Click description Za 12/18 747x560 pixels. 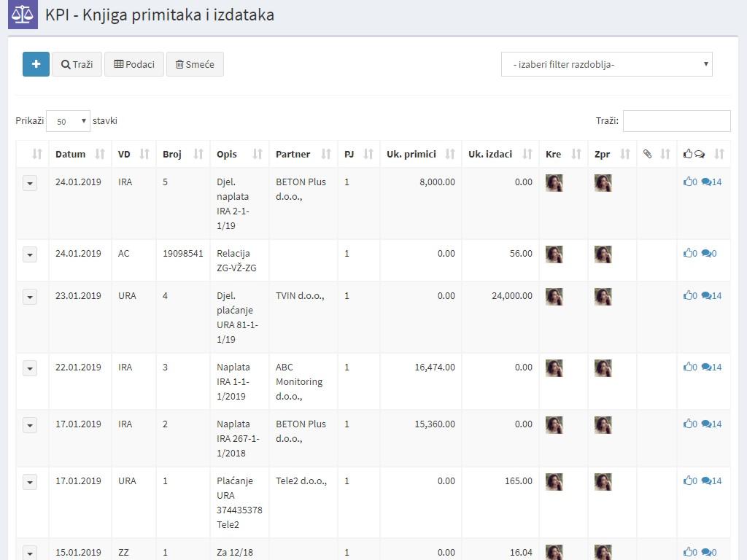tap(235, 553)
